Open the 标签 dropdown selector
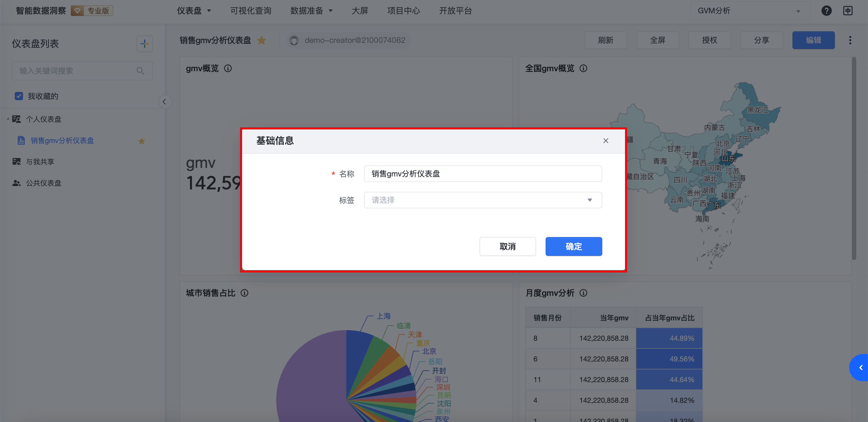 click(482, 200)
